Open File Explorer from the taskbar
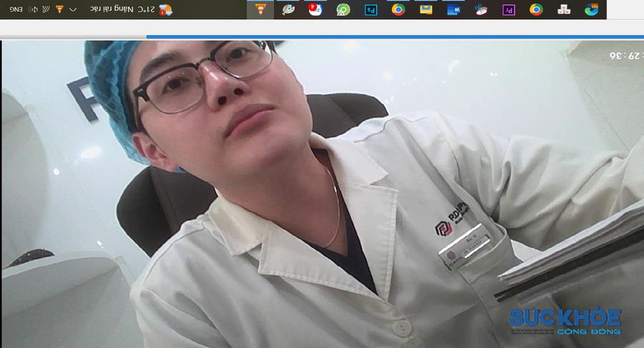The width and height of the screenshot is (644, 348). coord(426,9)
